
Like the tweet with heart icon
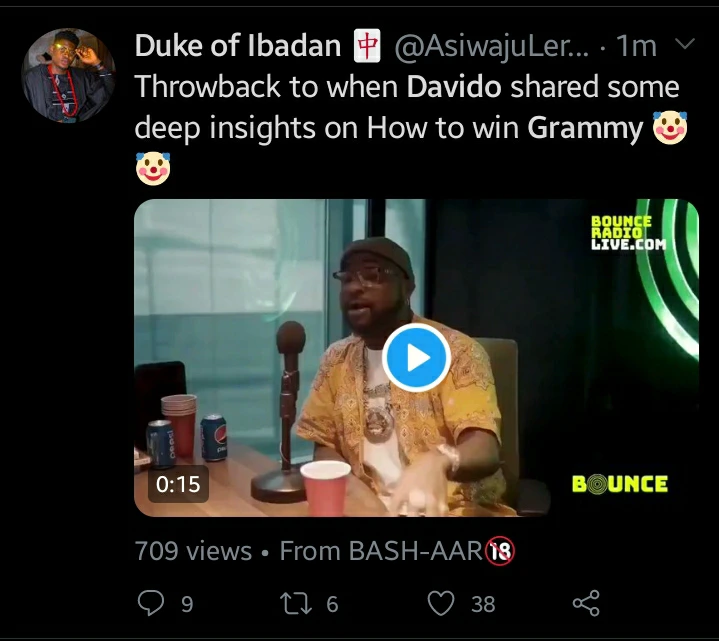[x=441, y=603]
